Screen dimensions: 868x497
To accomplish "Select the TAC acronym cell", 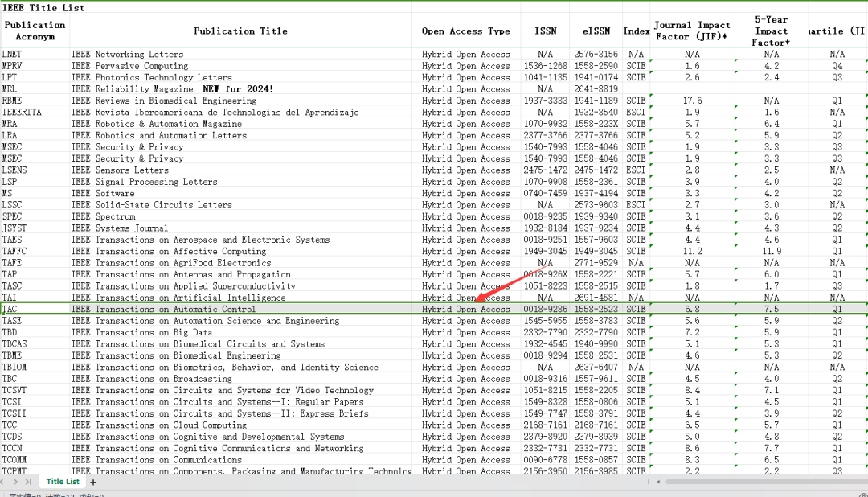I will (35, 309).
